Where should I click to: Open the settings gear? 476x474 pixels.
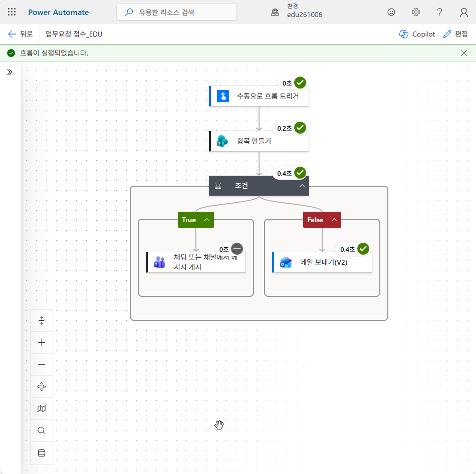click(415, 12)
